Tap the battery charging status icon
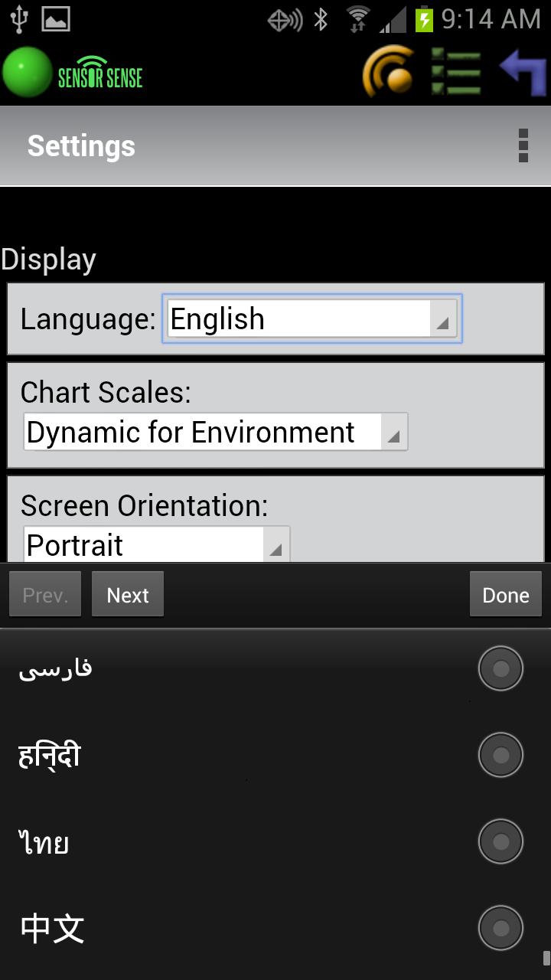Viewport: 551px width, 980px height. coord(424,19)
